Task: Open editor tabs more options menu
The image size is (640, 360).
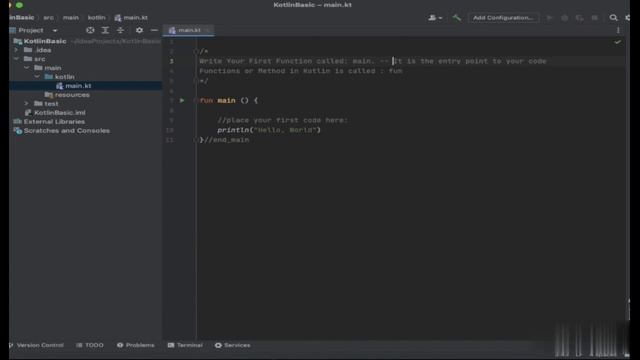Action: coord(618,30)
